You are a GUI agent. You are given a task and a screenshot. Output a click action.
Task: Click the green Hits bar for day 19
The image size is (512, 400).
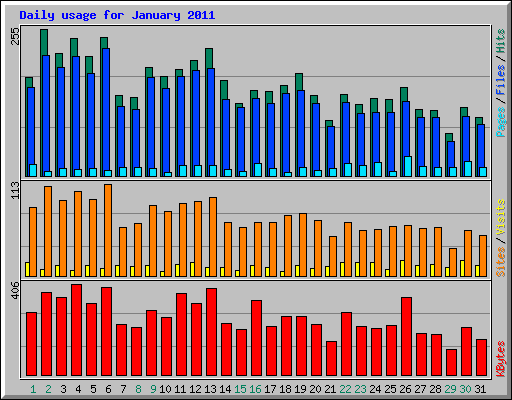click(299, 82)
